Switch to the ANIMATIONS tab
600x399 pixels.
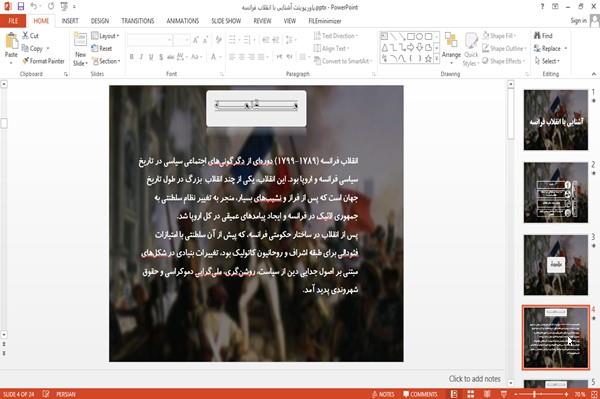[183, 21]
